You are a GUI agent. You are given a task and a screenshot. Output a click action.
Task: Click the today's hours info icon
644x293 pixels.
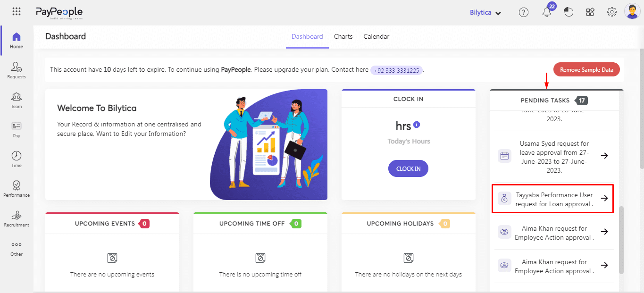417,125
